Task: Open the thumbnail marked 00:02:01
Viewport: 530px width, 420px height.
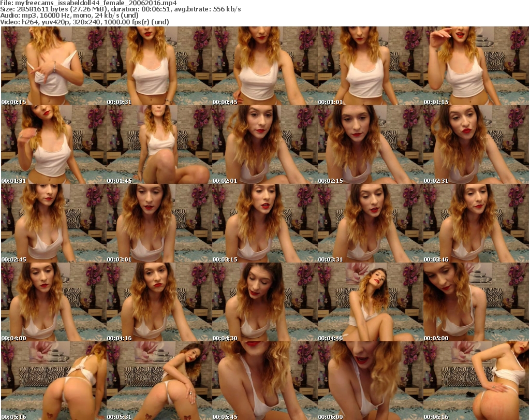Action: tap(264, 144)
